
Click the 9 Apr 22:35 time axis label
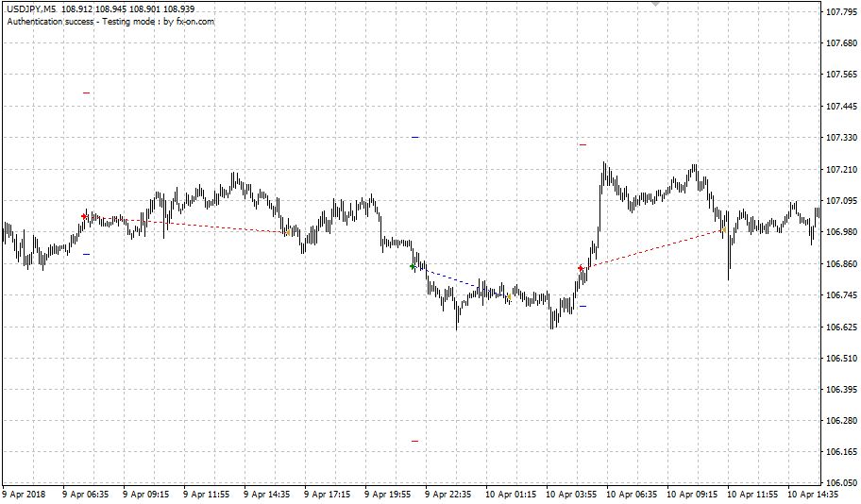(x=448, y=495)
